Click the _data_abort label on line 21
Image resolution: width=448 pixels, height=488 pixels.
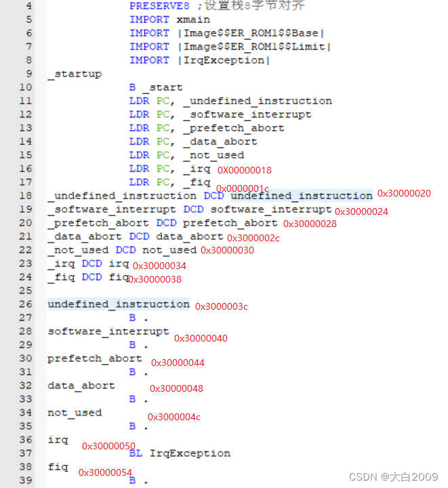pos(85,237)
